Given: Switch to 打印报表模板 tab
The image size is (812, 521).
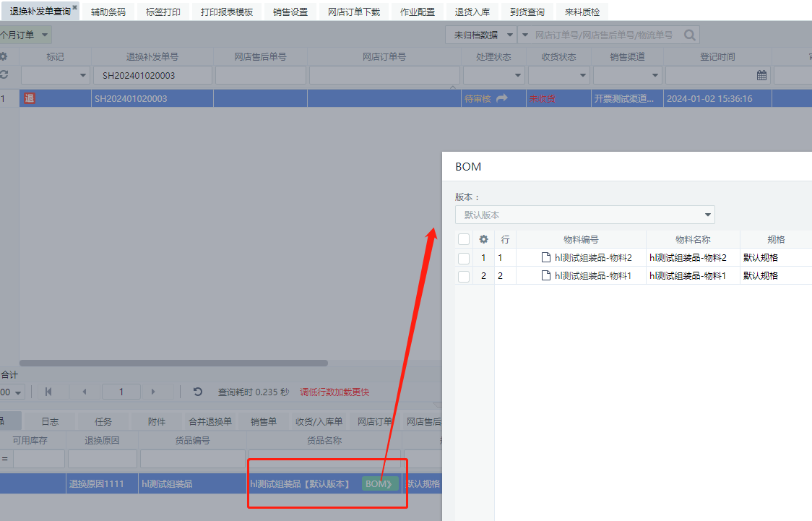Looking at the screenshot, I should (227, 12).
